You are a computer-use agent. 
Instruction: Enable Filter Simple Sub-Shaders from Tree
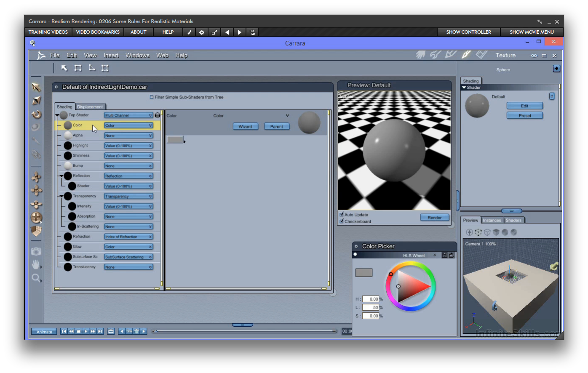(152, 97)
